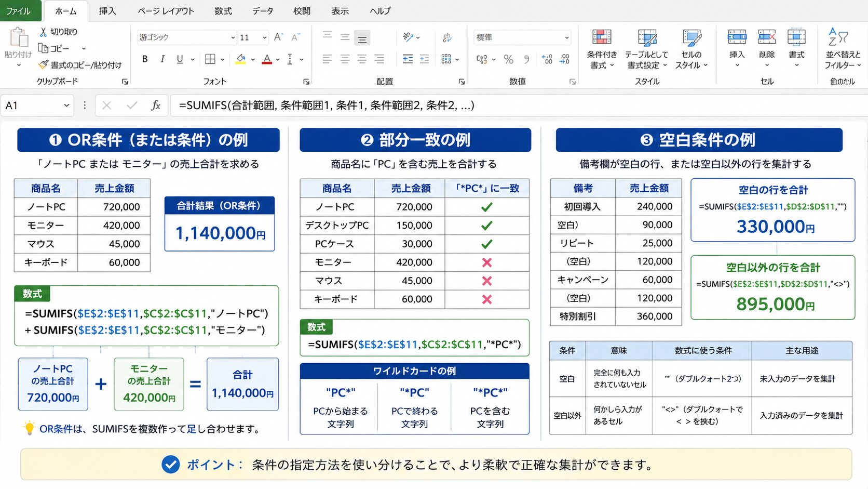The height and width of the screenshot is (489, 868).
Task: Increase font size with large A
Action: click(278, 37)
